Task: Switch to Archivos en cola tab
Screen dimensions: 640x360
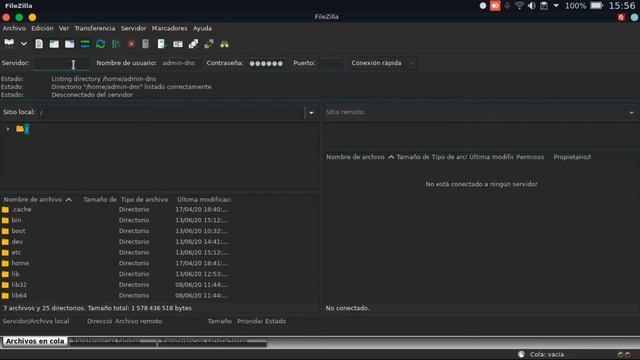Action: [x=35, y=341]
